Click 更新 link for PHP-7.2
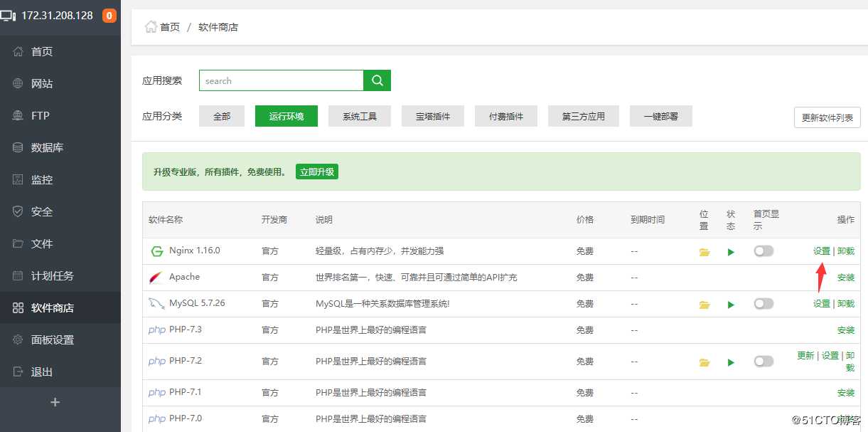Screen dimensions: 868x432 (805, 356)
